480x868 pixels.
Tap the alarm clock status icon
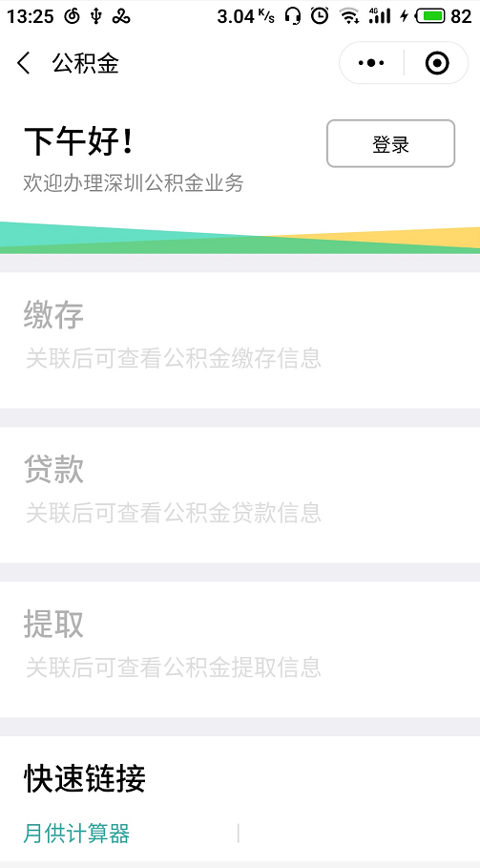320,15
